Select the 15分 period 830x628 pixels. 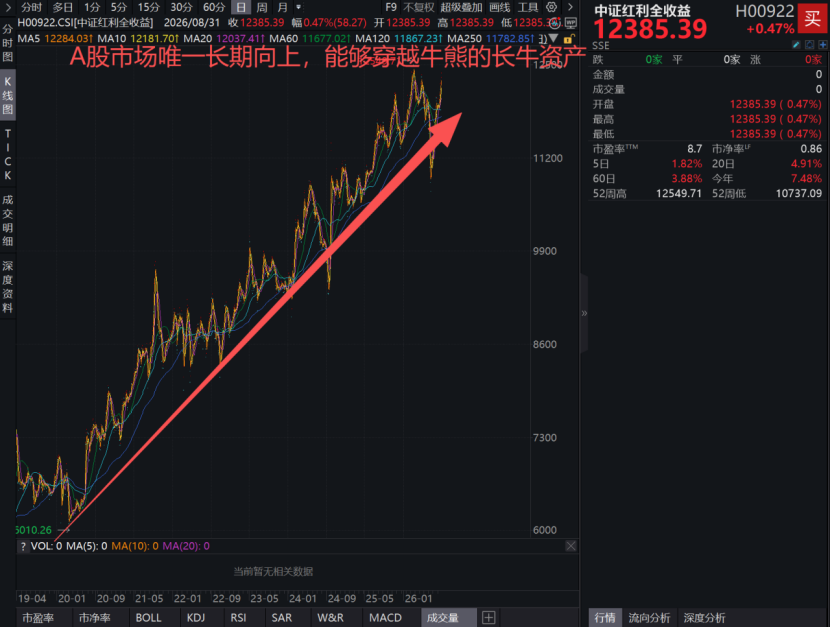pyautogui.click(x=148, y=7)
